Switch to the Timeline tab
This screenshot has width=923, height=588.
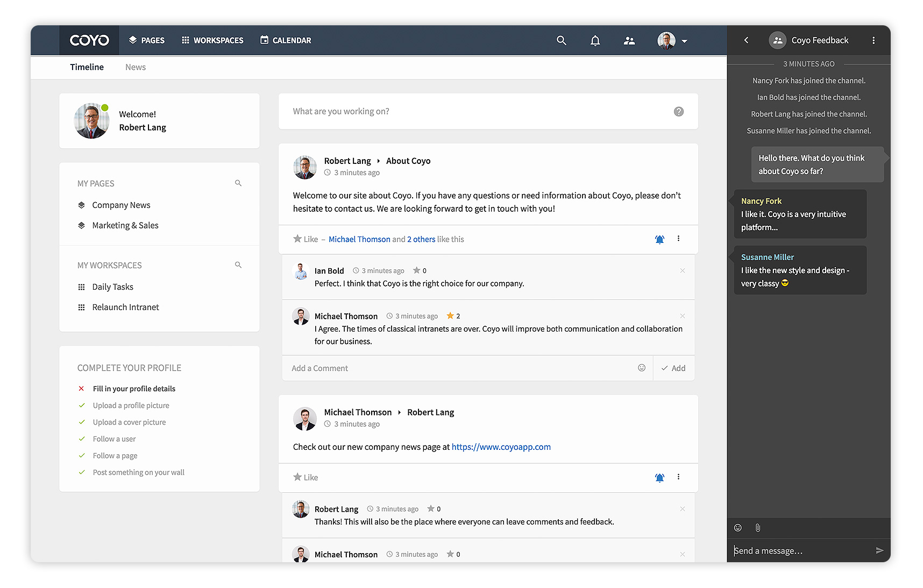(x=87, y=67)
